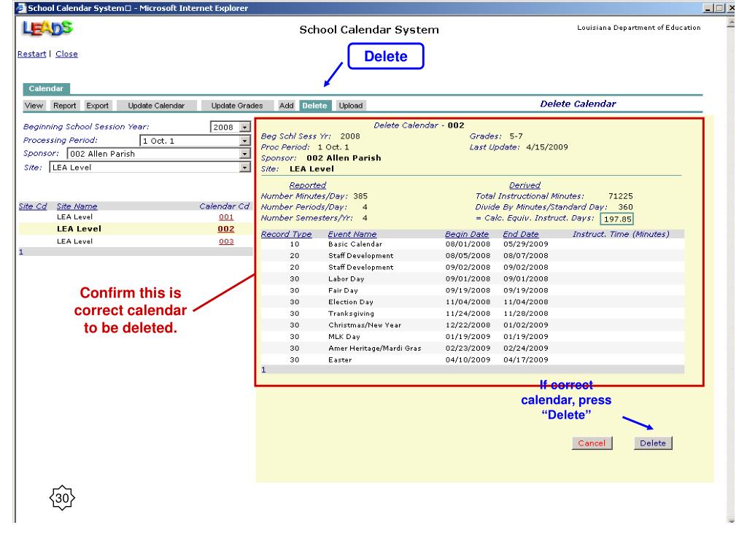Image resolution: width=747 pixels, height=560 pixels.
Task: Open calendar code 001 link
Action: coord(226,217)
